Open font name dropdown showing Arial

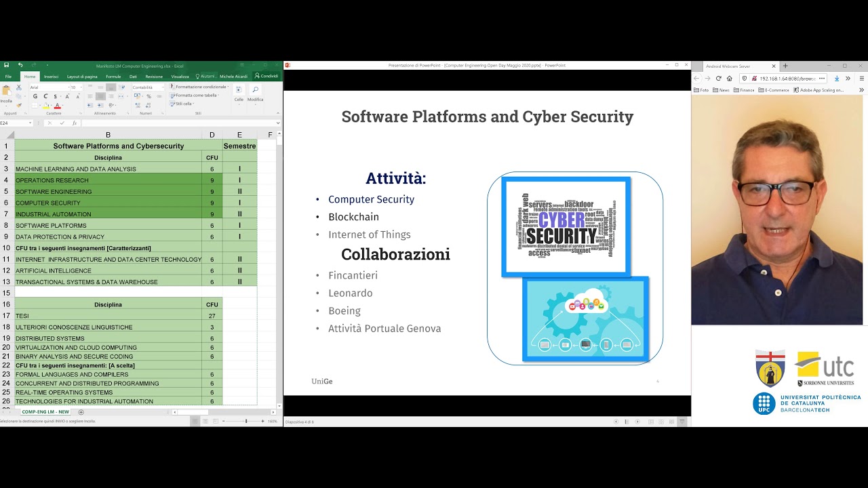click(x=69, y=87)
